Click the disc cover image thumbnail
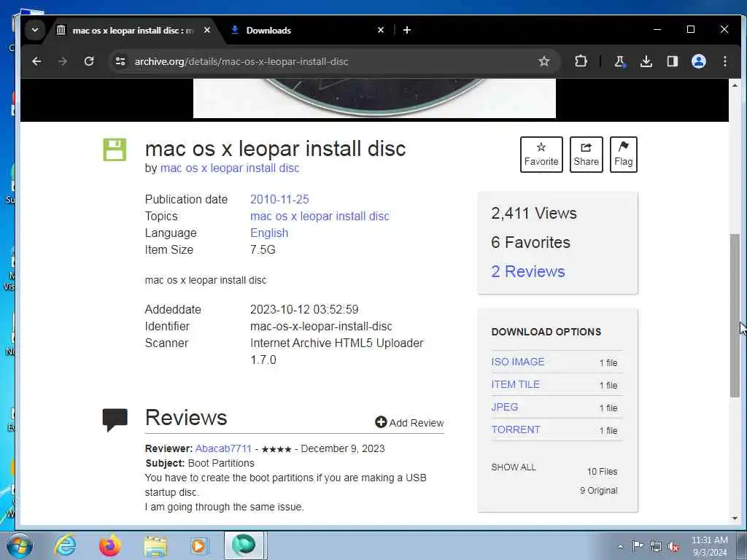 (x=374, y=98)
